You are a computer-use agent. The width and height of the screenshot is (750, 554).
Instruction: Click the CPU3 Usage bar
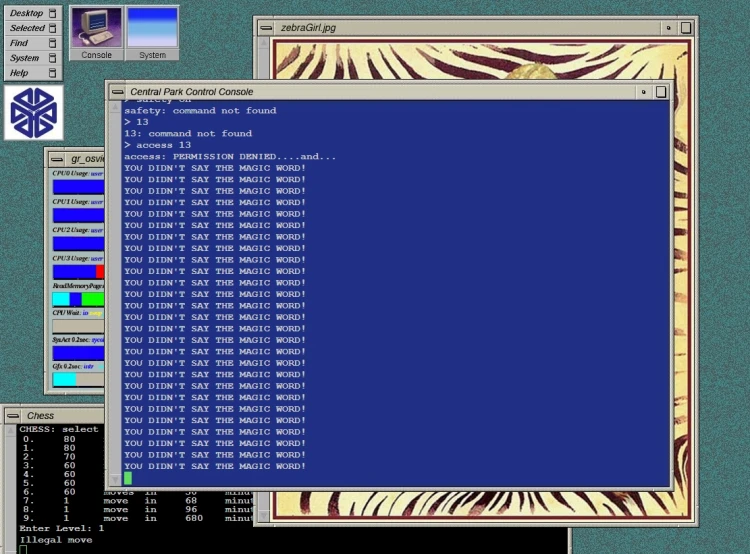[x=78, y=272]
